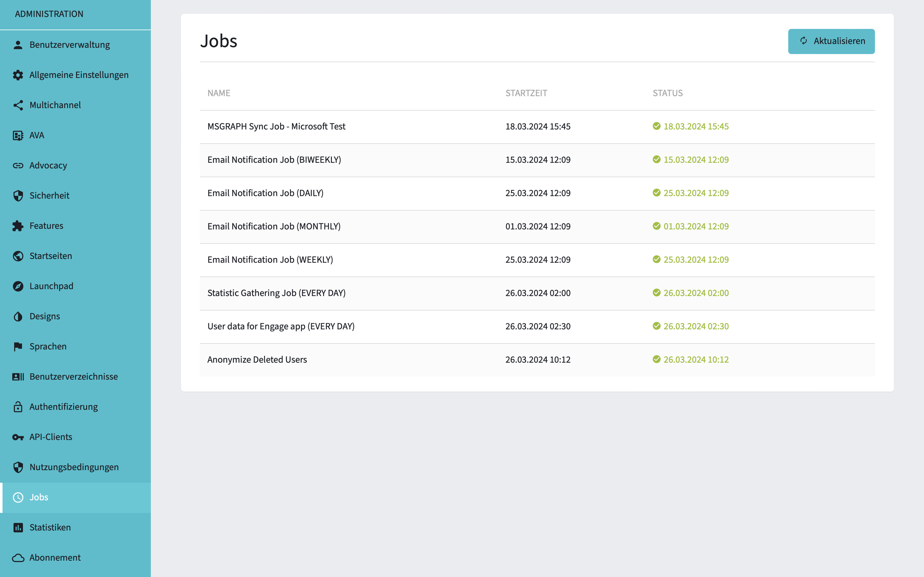Select Advocacy from sidebar
924x577 pixels.
(75, 166)
